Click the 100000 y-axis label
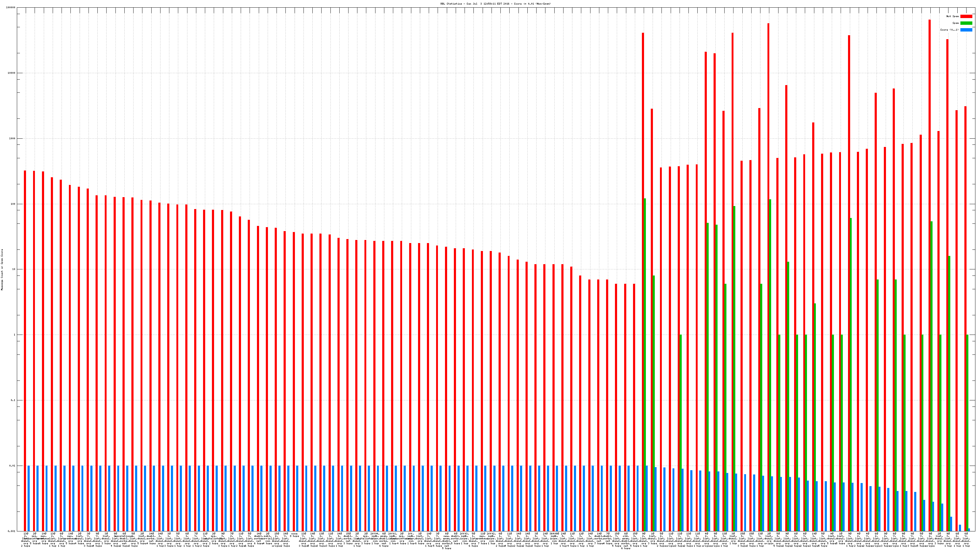Image resolution: width=980 pixels, height=551 pixels. 11,8
